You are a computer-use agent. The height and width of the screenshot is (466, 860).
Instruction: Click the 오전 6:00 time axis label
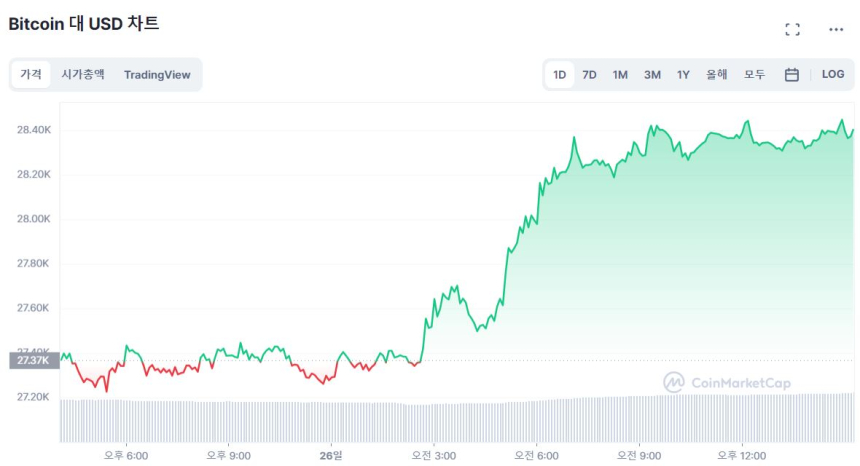[x=536, y=455]
